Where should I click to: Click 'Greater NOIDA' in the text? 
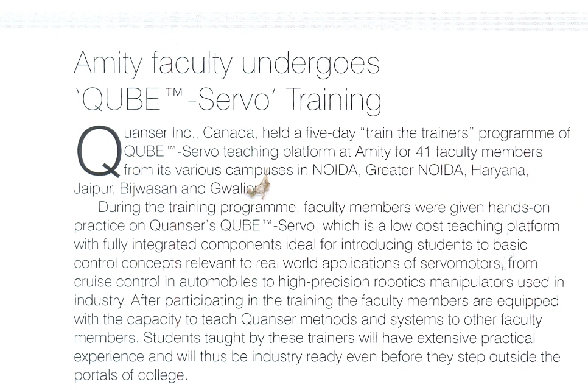coord(415,170)
